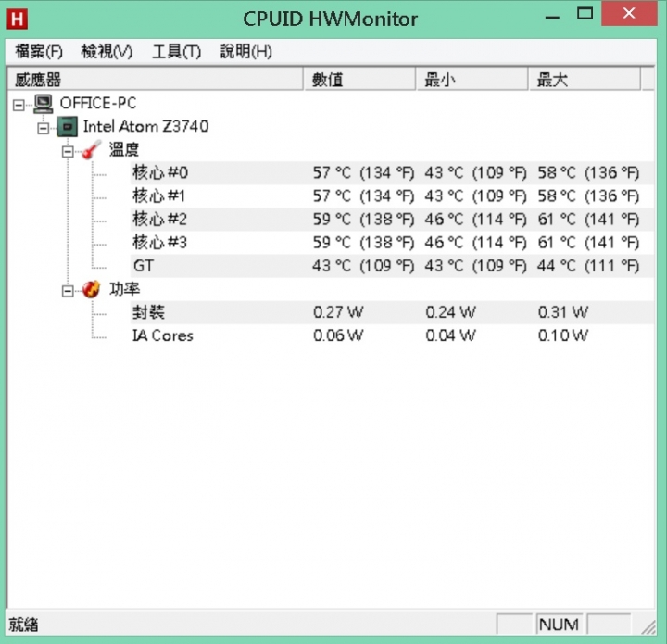Click the 數值 column header

[359, 79]
